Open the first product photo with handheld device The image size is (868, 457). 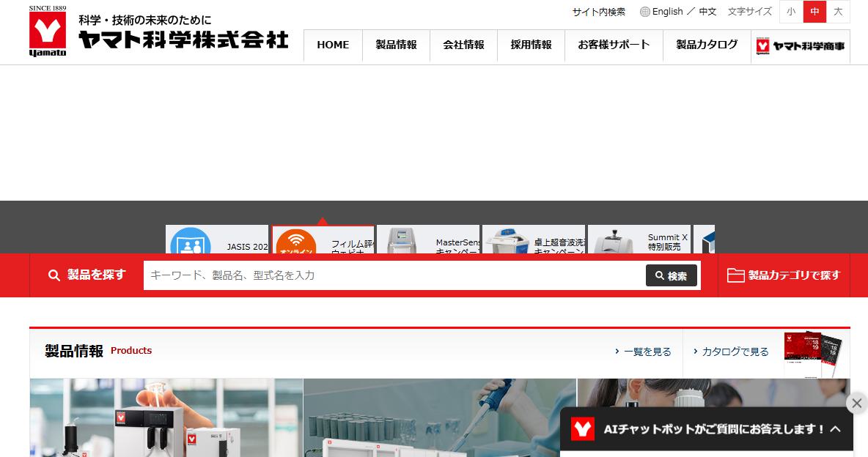[x=166, y=417]
